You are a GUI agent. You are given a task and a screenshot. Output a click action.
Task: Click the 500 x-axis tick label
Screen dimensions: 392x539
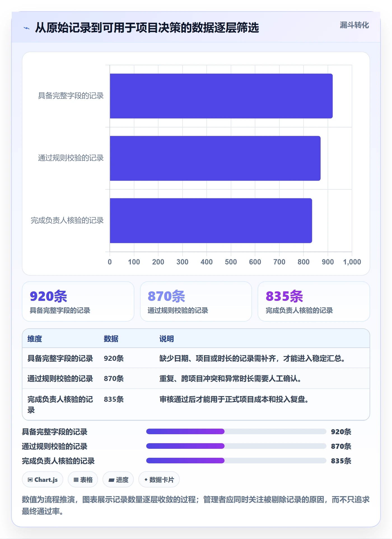pyautogui.click(x=231, y=262)
